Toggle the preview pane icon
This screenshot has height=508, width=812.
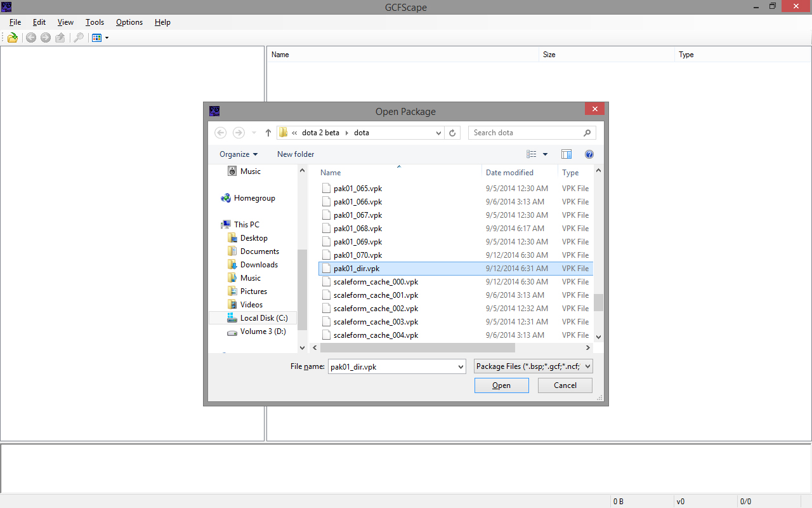pos(566,154)
